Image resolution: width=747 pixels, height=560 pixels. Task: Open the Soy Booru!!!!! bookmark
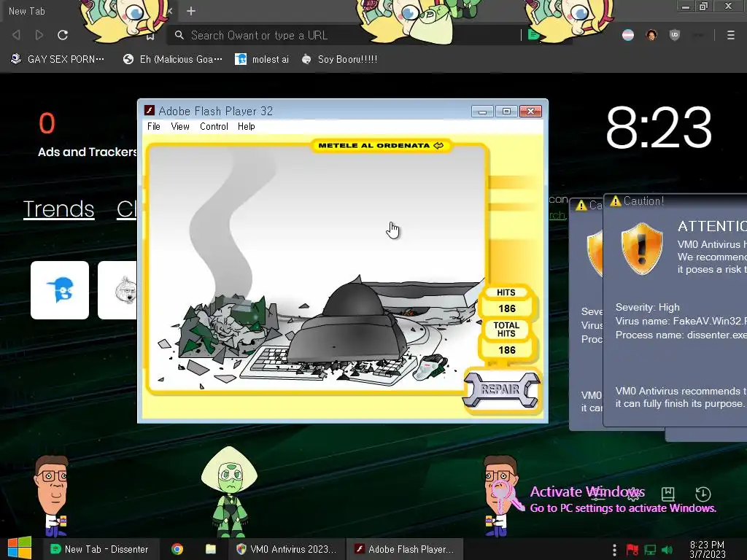click(x=340, y=60)
